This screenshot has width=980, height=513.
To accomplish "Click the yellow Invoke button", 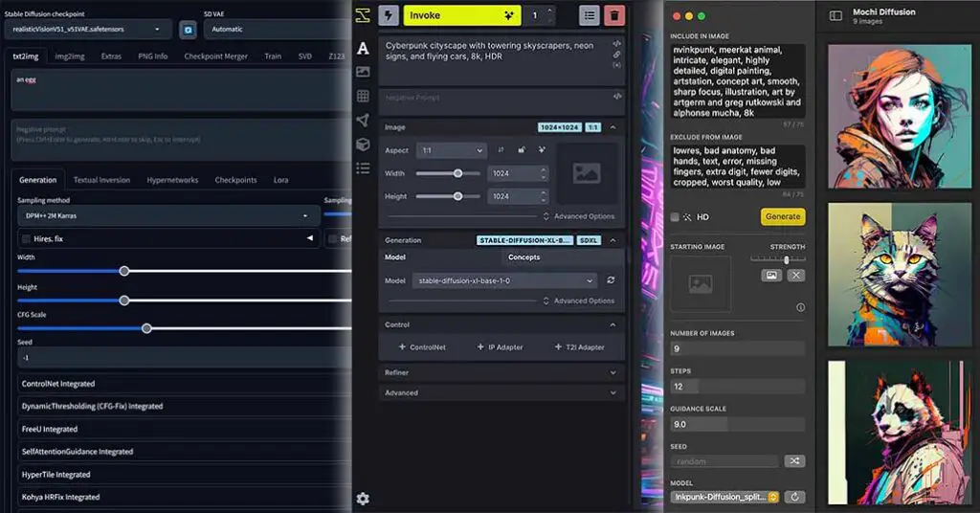I will (462, 15).
